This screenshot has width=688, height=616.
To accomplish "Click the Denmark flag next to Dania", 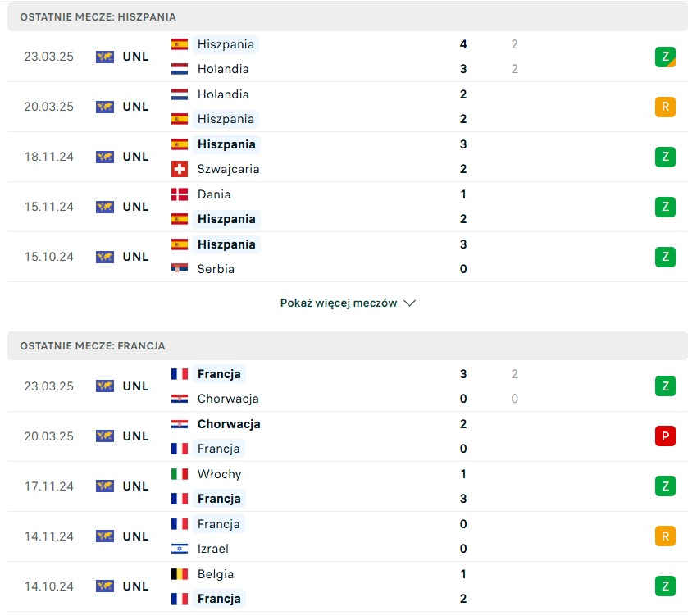I will pyautogui.click(x=180, y=194).
